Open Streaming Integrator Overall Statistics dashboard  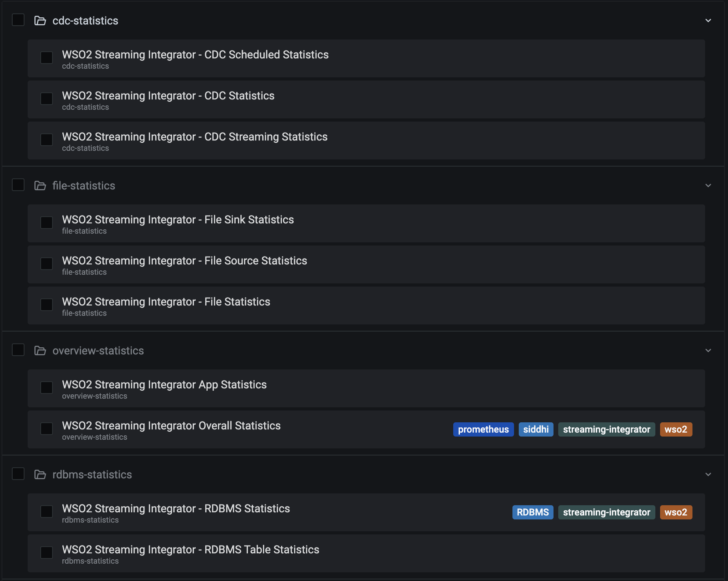(x=171, y=425)
